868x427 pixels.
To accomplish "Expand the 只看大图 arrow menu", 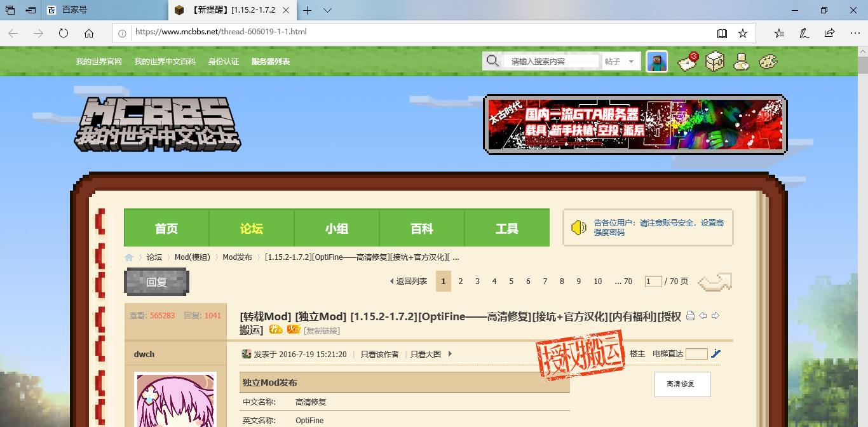I will pyautogui.click(x=450, y=354).
